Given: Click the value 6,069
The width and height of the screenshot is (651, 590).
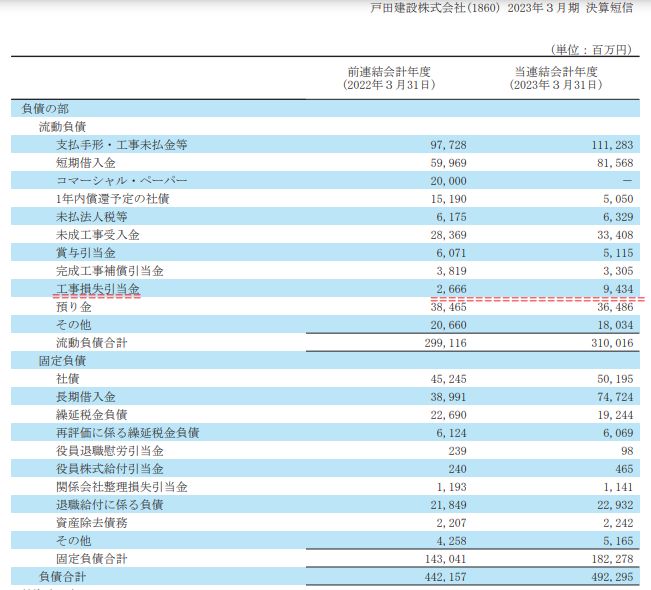Looking at the screenshot, I should tap(618, 433).
